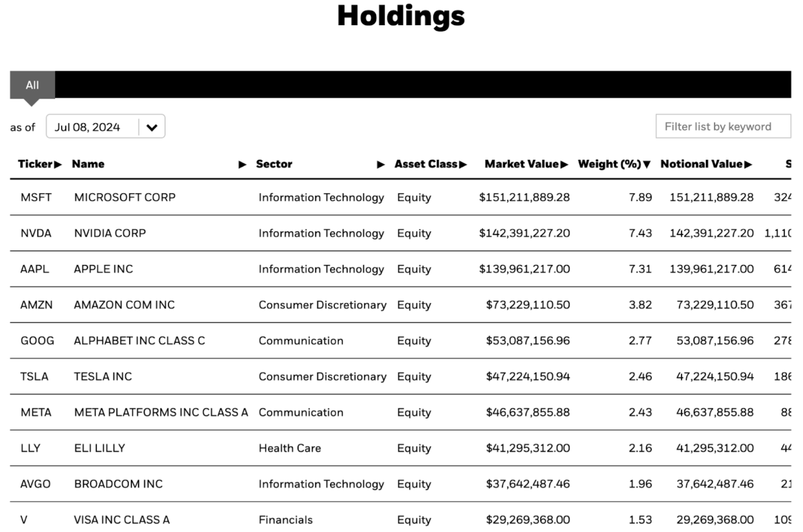Click Apple market value $139,961,217.00
803x532 pixels.
point(524,269)
